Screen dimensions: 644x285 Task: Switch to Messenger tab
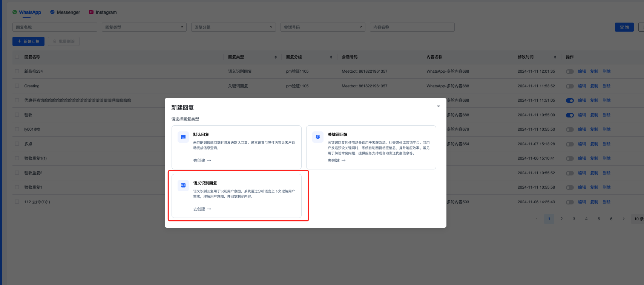pos(65,12)
